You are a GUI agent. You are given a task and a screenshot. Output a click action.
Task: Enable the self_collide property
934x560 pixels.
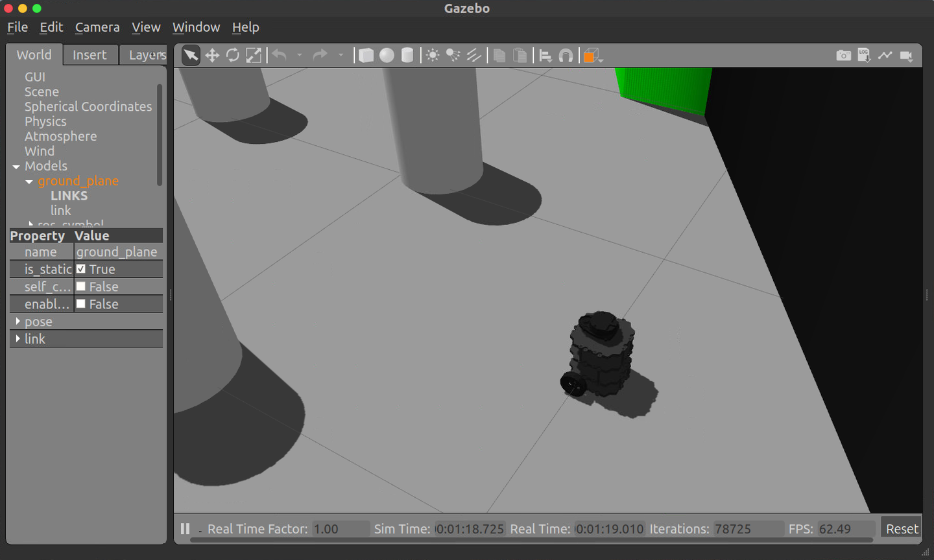(81, 286)
